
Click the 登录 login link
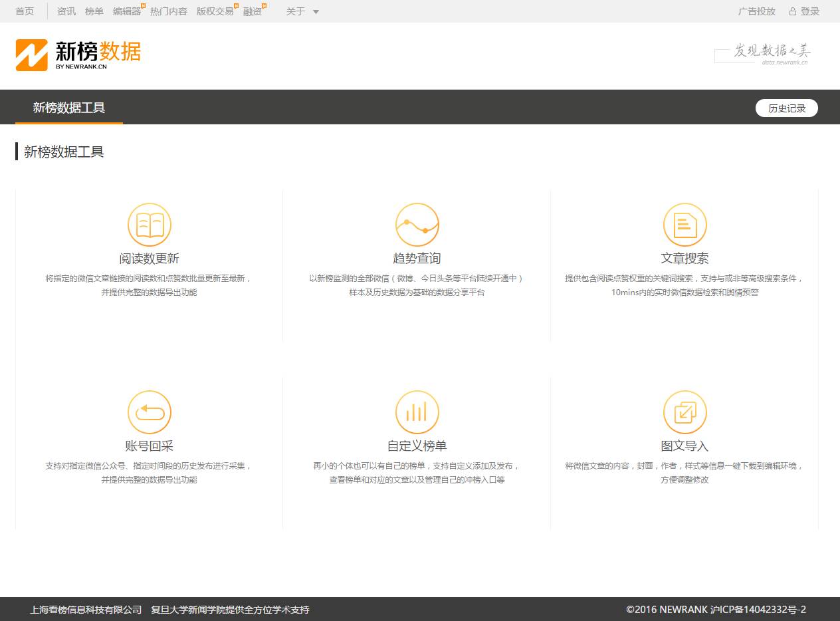tap(810, 11)
